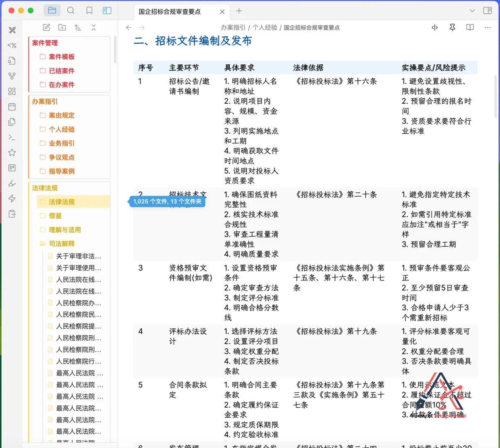Image resolution: width=500 pixels, height=448 pixels.
Task: Open the tab list chevron dropdown
Action: click(x=472, y=11)
